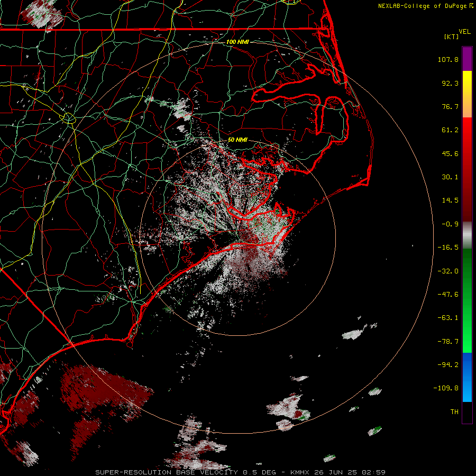
Task: Click the 61.2 velocity scale value
Action: pos(450,130)
